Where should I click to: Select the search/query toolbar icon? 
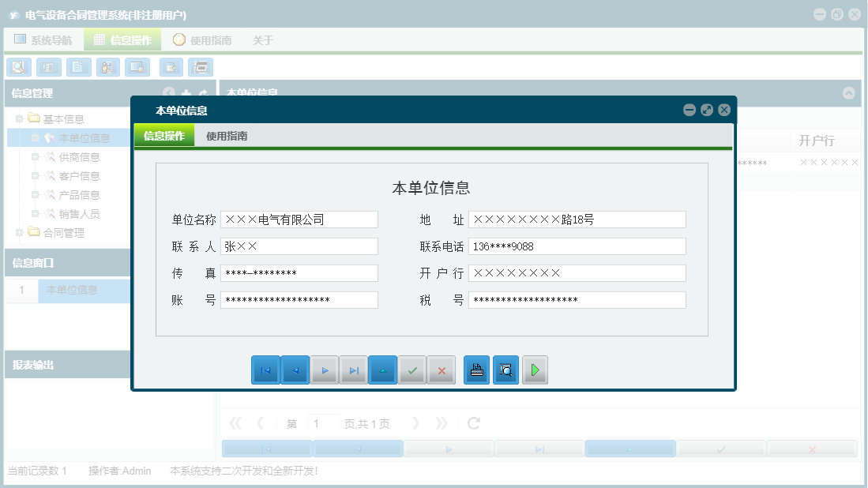tap(18, 67)
